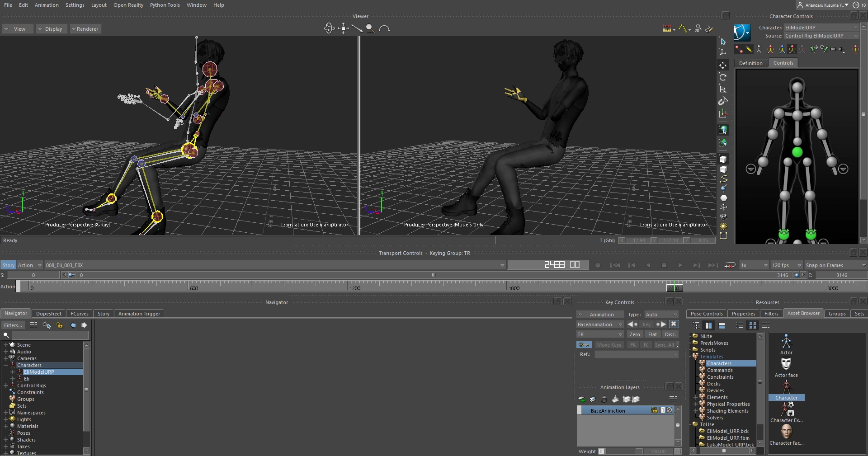Click the camera icon in viewer sidebar
868x456 pixels.
click(723, 217)
